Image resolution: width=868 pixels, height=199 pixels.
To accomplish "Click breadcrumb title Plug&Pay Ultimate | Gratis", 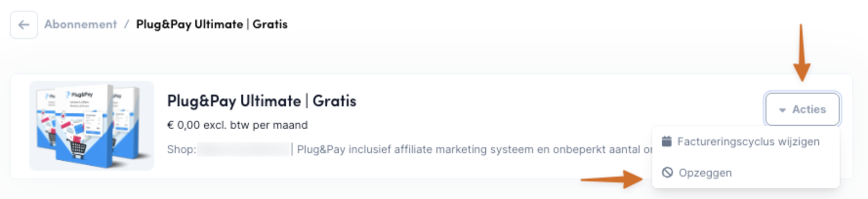I will (x=211, y=24).
